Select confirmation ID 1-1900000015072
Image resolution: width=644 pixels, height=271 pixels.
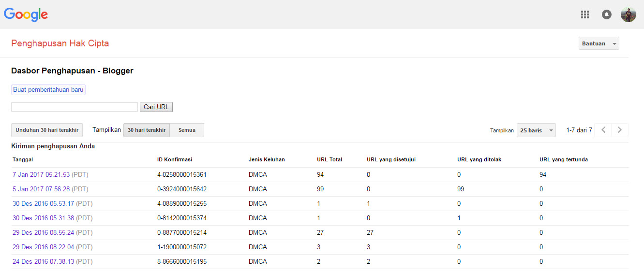(182, 247)
